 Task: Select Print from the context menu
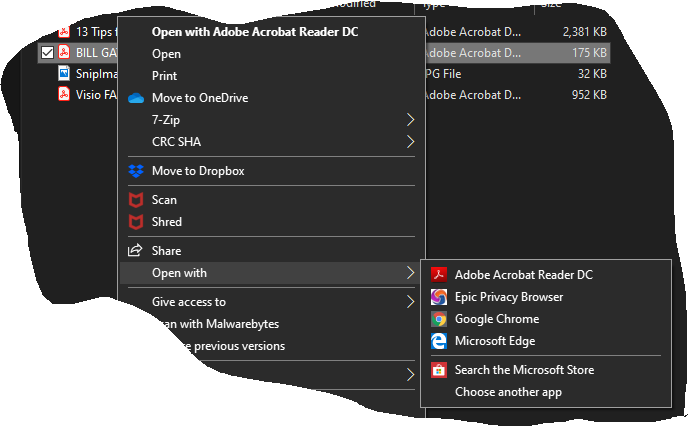pos(165,76)
